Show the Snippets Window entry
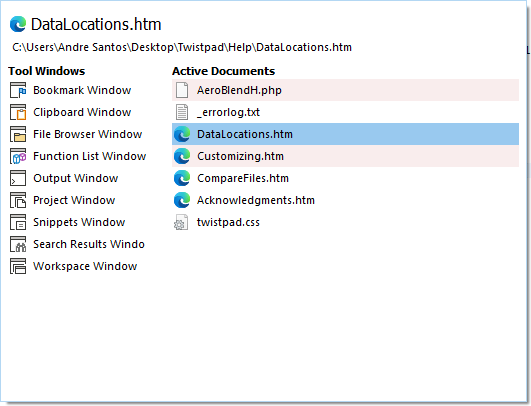The width and height of the screenshot is (531, 406). [79, 222]
